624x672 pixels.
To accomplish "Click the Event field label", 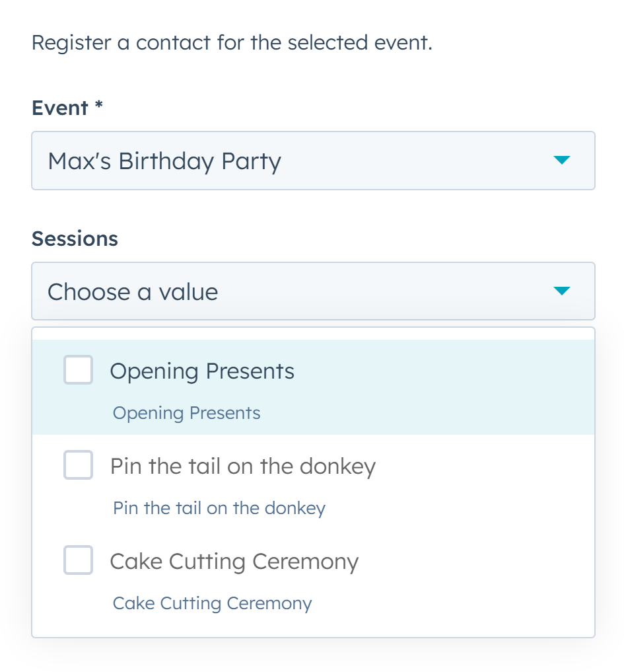I will (x=60, y=108).
